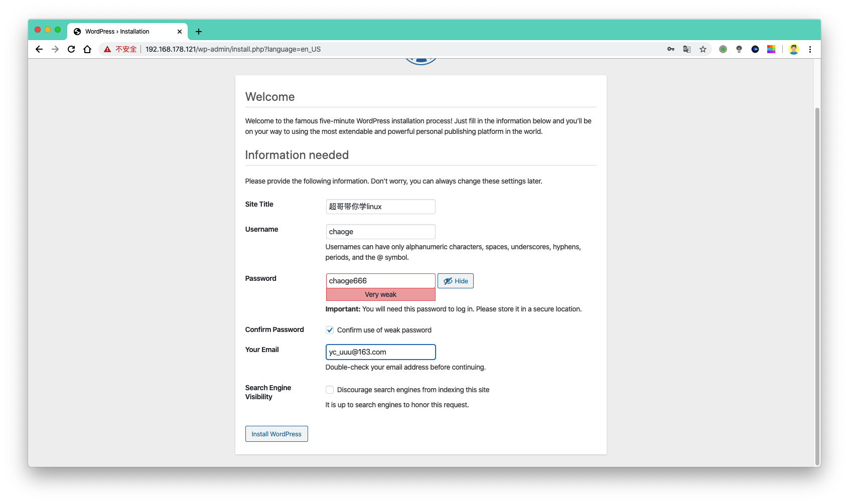
Task: Close the WordPress Installation tab
Action: (x=180, y=32)
